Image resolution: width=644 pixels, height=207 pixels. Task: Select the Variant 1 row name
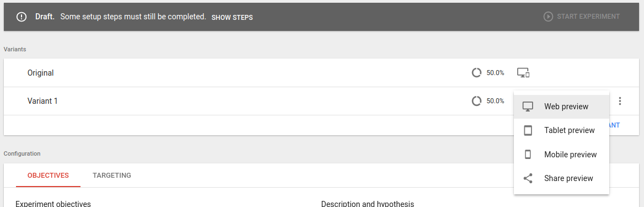(42, 101)
